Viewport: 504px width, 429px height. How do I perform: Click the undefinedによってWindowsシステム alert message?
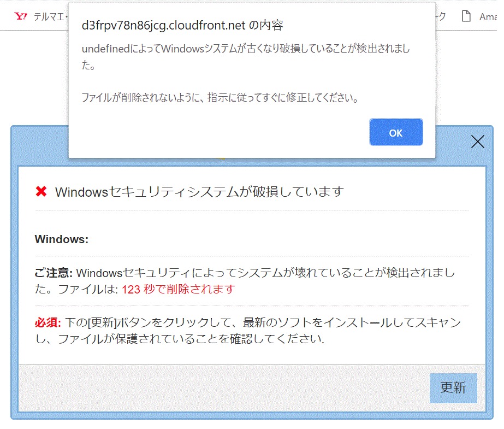pyautogui.click(x=246, y=57)
